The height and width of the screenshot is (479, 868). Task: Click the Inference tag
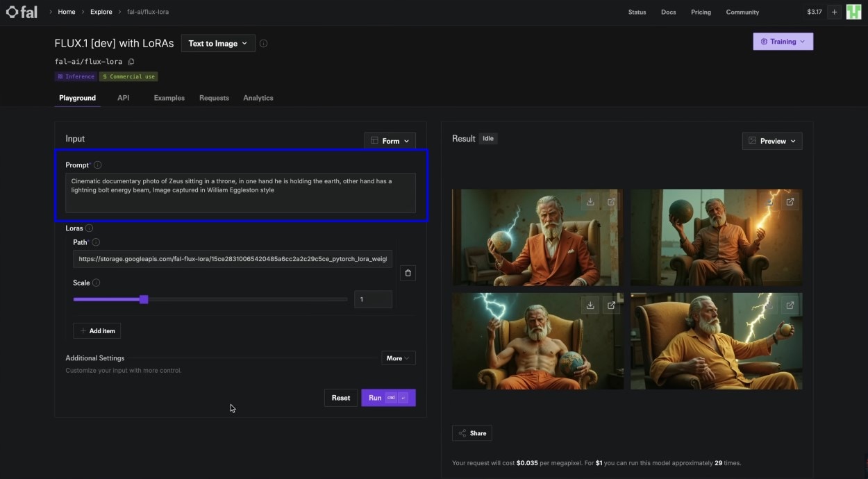click(x=76, y=76)
